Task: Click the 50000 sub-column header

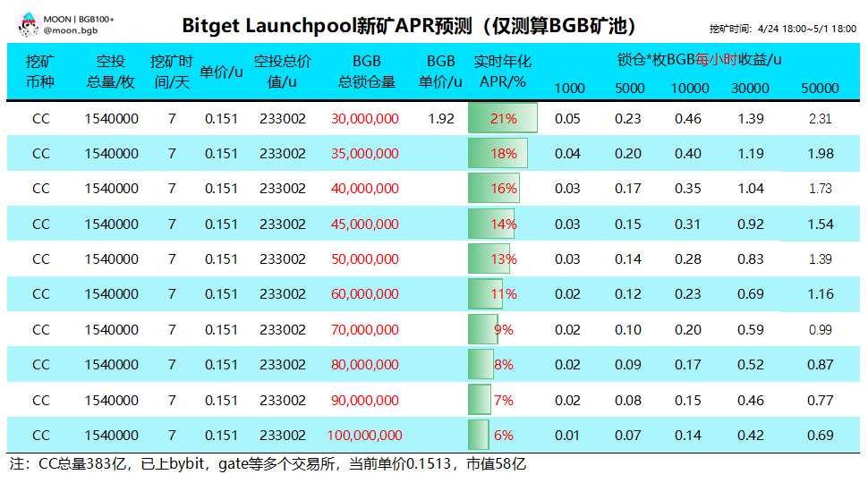Action: (x=820, y=89)
